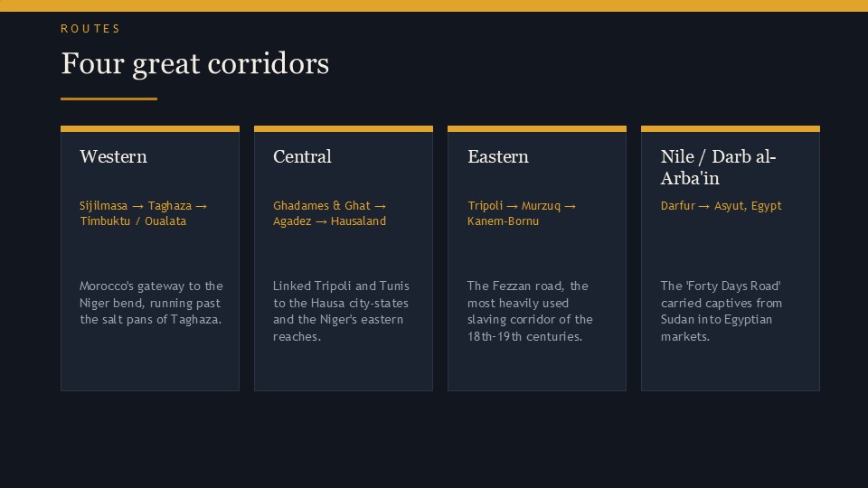Select the 'Four great corridors' title
This screenshot has width=868, height=488.
pyautogui.click(x=195, y=63)
